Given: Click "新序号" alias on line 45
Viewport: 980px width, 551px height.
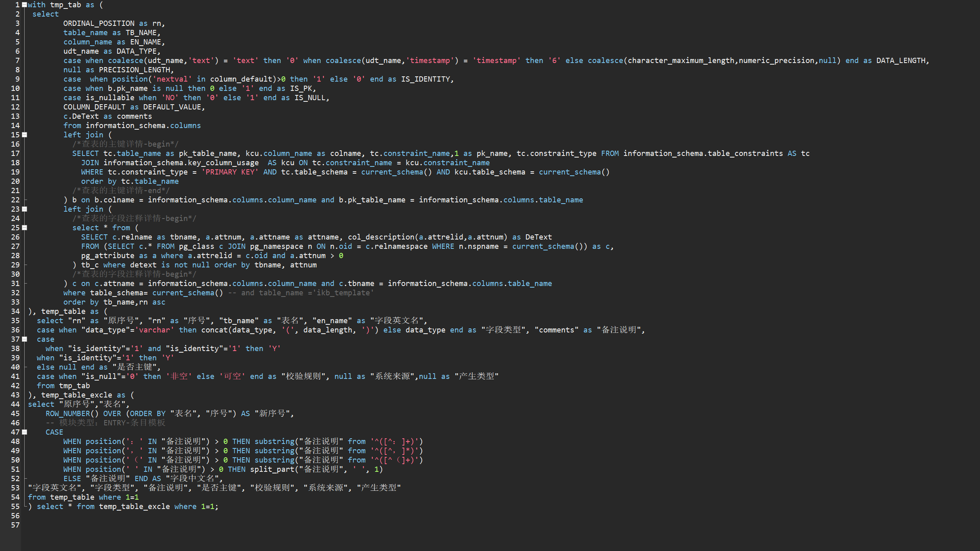Looking at the screenshot, I should click(x=272, y=414).
